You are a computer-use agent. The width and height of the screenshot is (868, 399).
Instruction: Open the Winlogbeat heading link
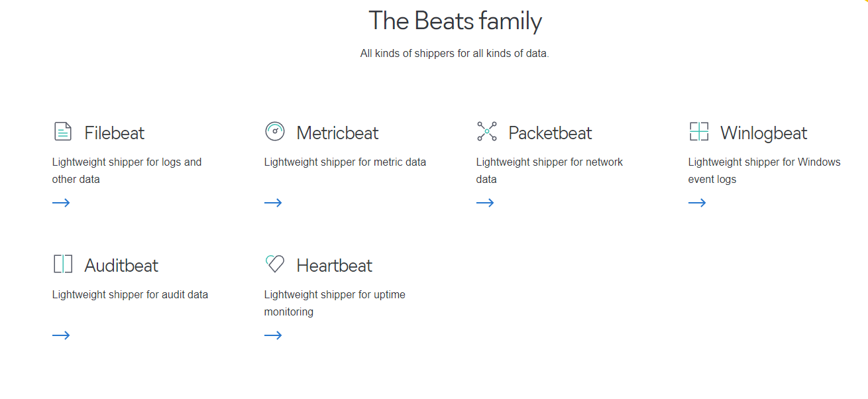tap(763, 133)
